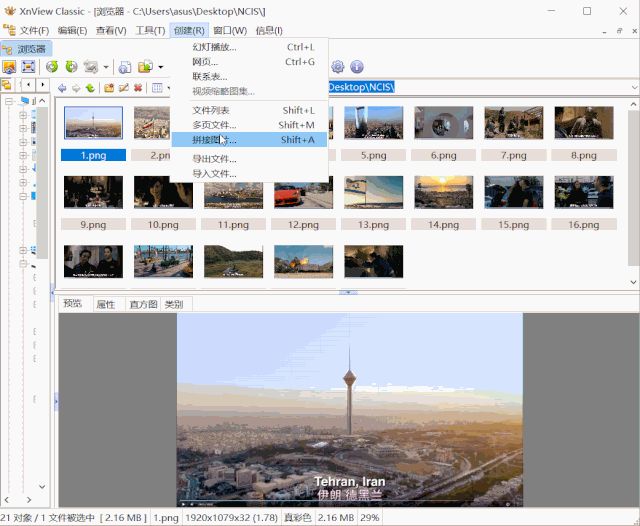Viewport: 640px width, 526px height.
Task: Choose 幻灯播放 from the create menu
Action: point(214,47)
